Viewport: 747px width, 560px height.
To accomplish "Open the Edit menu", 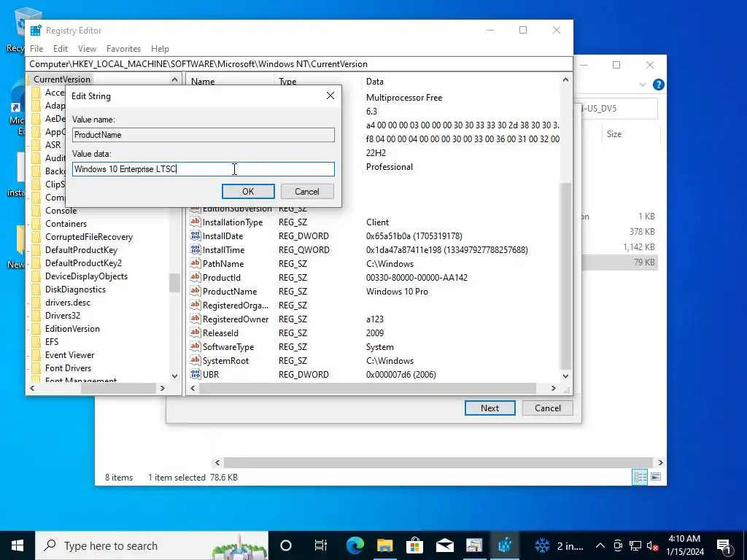I will click(60, 49).
